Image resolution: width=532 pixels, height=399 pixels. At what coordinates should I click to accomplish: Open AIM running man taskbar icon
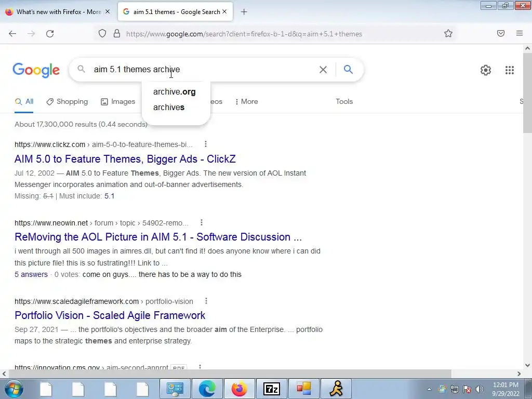pyautogui.click(x=336, y=389)
